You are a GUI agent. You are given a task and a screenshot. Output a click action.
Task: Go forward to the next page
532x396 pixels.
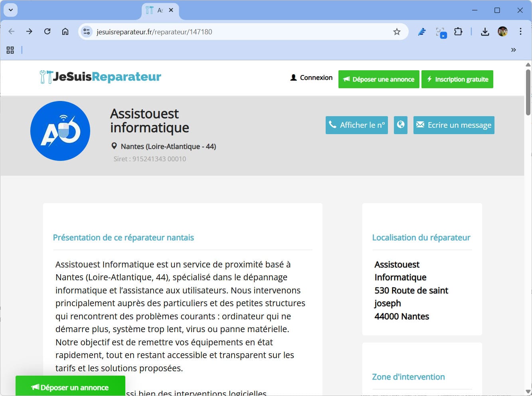click(x=29, y=32)
